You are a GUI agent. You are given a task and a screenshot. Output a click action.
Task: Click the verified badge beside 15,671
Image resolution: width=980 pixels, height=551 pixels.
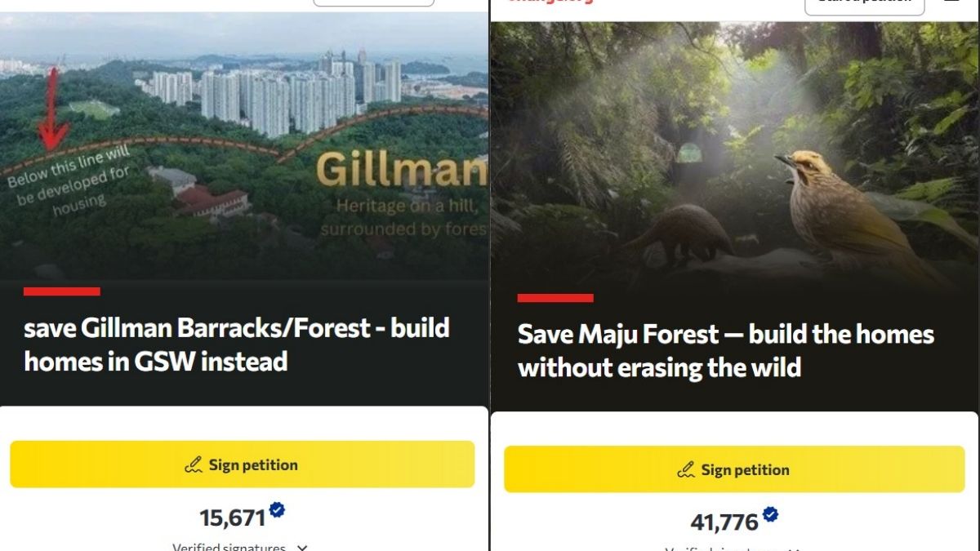click(277, 510)
